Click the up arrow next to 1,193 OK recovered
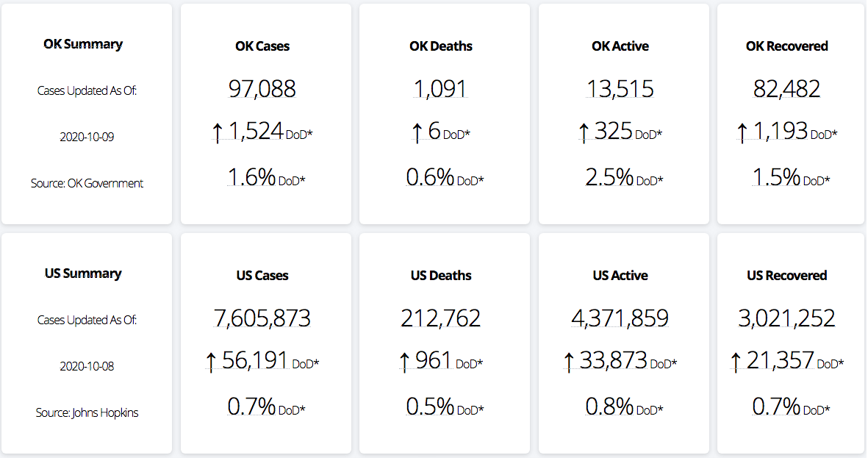Viewport: 868px width, 458px height. 742,133
